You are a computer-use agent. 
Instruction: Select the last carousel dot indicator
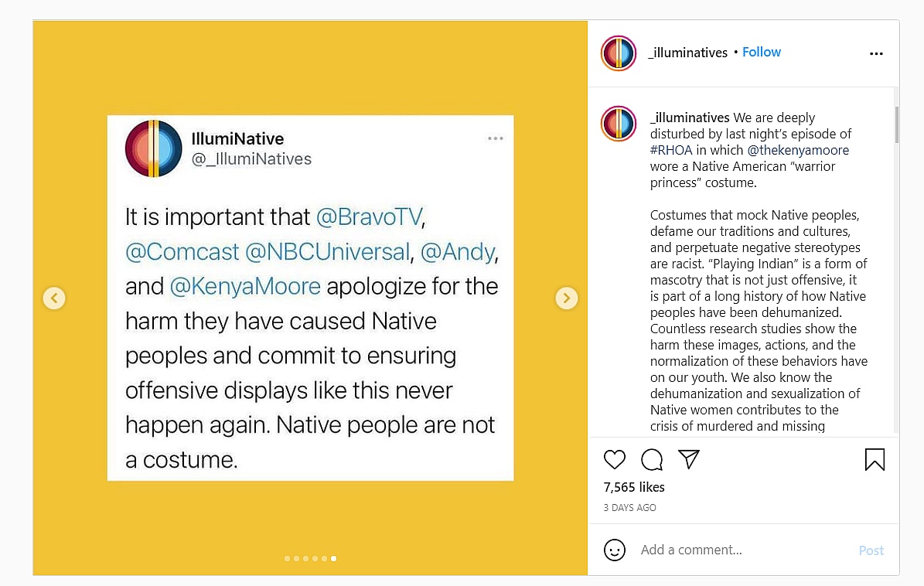point(333,558)
